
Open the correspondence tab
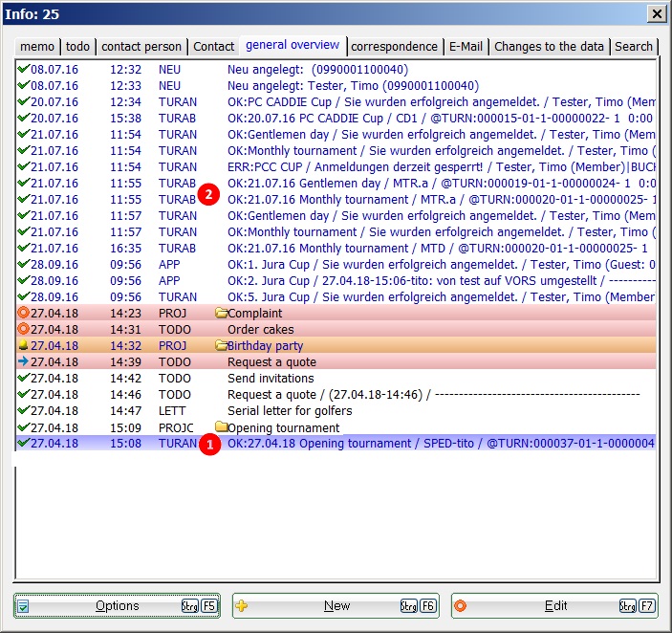394,46
